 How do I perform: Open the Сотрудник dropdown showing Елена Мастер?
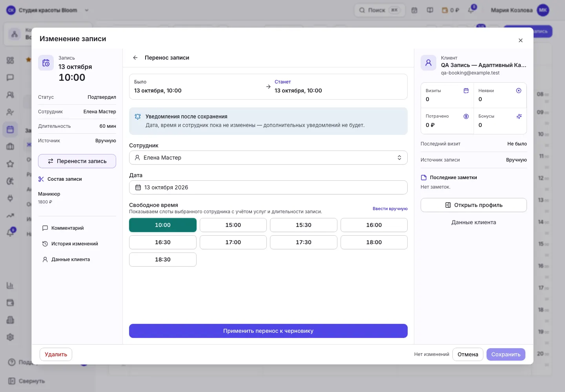[x=268, y=158]
